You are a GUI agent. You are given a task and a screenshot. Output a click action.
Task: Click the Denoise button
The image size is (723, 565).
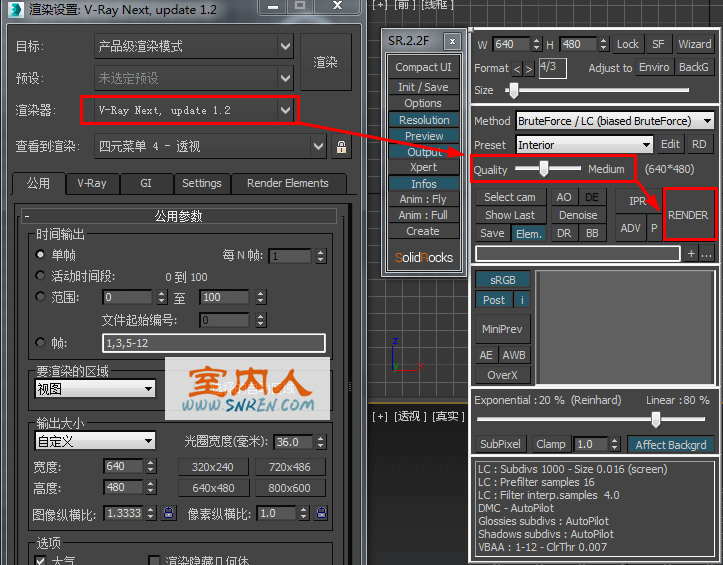[578, 215]
